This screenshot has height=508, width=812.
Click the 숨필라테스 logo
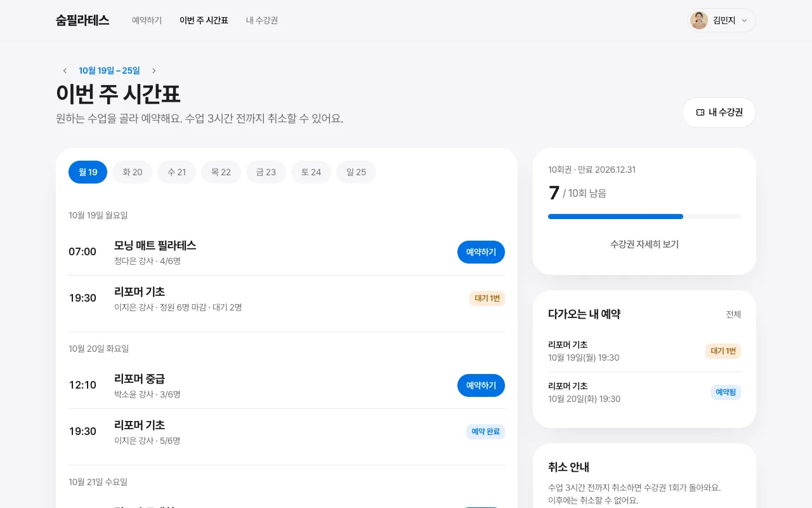[x=82, y=20]
